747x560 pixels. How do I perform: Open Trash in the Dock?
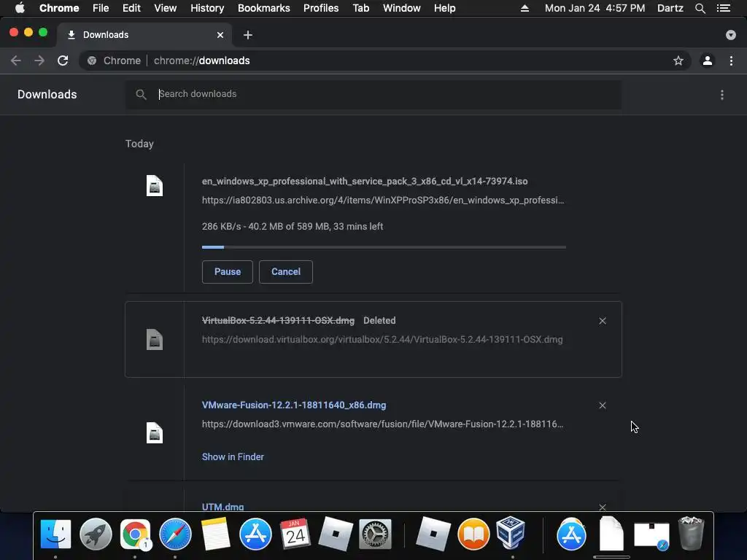(x=691, y=533)
